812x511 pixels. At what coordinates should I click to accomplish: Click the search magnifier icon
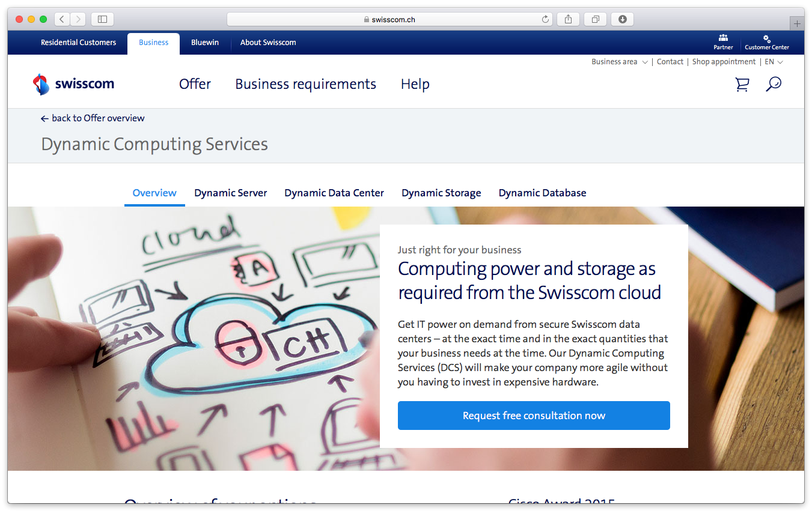774,84
